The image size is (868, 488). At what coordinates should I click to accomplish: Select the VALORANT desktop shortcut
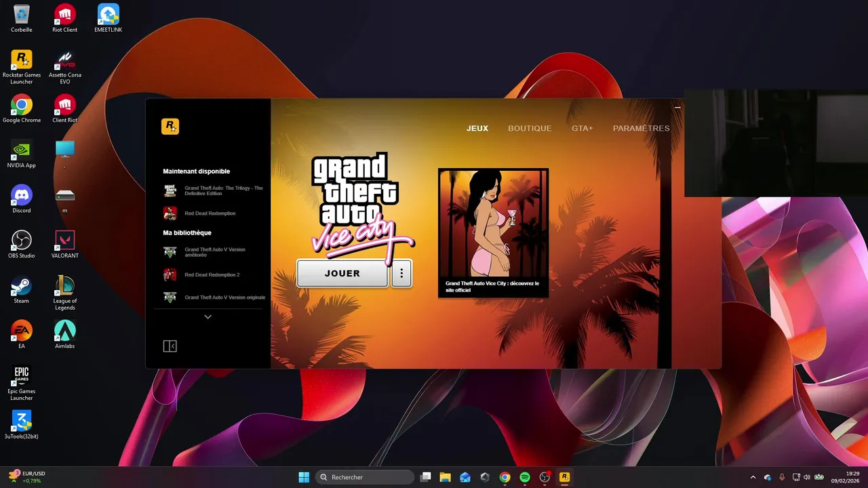pos(65,244)
